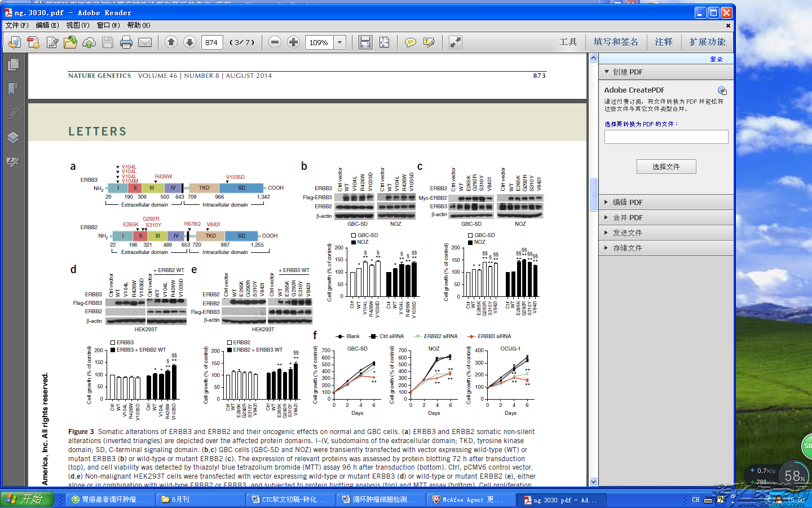Viewport: 812px width, 508px height.
Task: Click the 登录 sign-in link
Action: pyautogui.click(x=716, y=59)
